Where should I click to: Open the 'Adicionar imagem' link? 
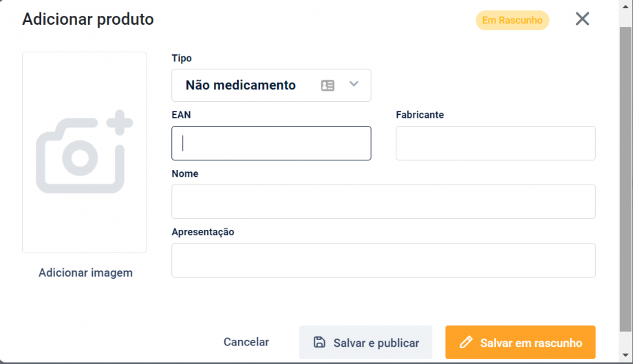click(x=85, y=272)
